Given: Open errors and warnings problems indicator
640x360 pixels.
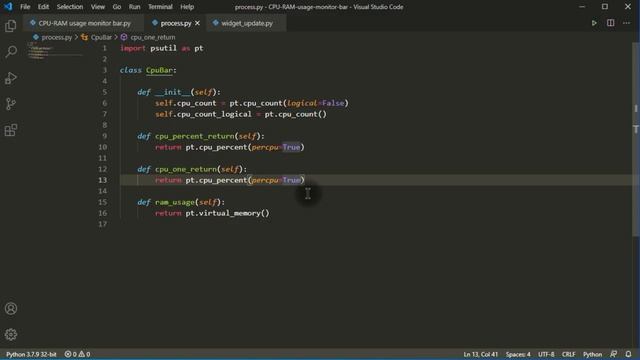Looking at the screenshot, I should tap(77, 354).
